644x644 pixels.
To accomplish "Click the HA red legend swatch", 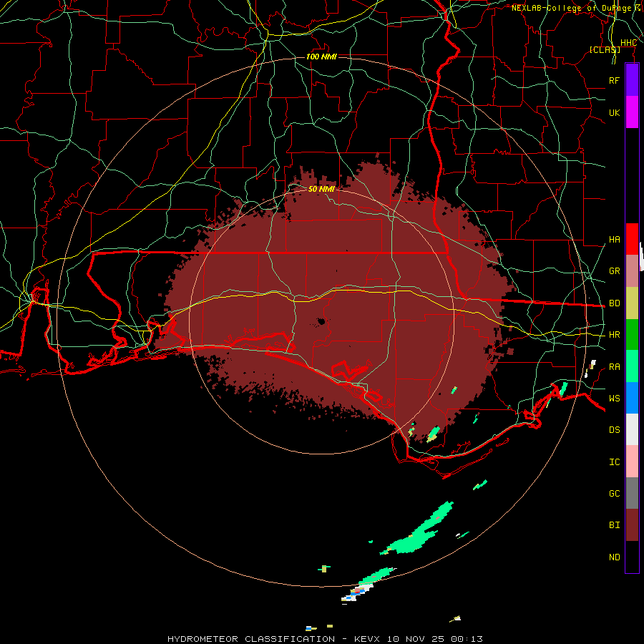I will [632, 239].
